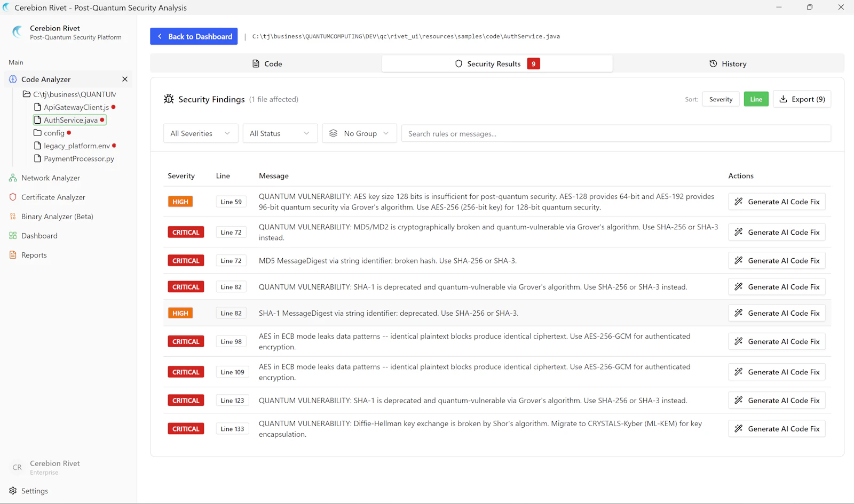Select the AES key size 128 bits message
The image size is (854, 504).
pos(486,202)
